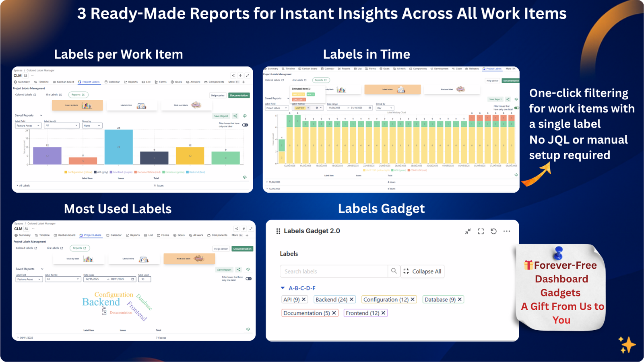Click the search magnifier in the Labels gadget
This screenshot has width=644, height=362.
point(394,271)
